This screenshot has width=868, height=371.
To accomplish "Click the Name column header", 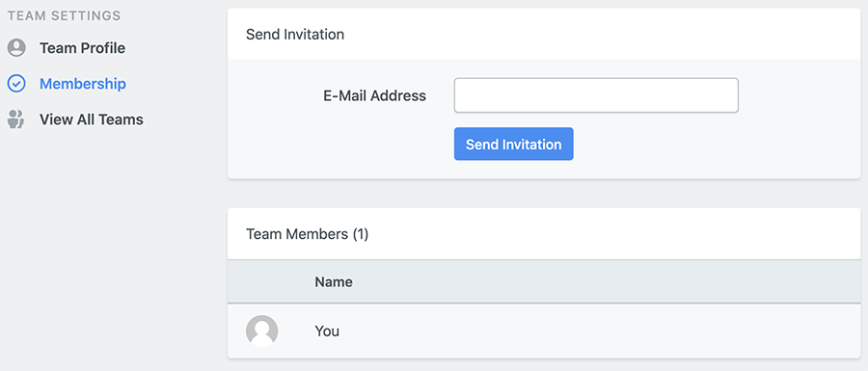I will coord(334,282).
